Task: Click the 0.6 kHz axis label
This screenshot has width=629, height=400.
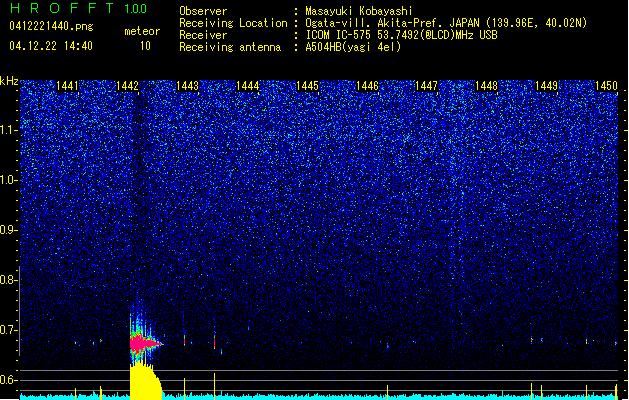Action: click(8, 380)
